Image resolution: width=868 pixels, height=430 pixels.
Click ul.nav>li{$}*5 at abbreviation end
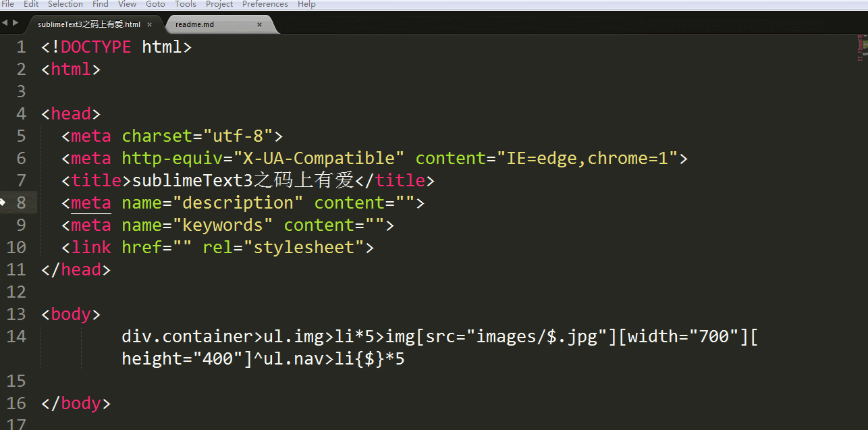click(x=334, y=358)
